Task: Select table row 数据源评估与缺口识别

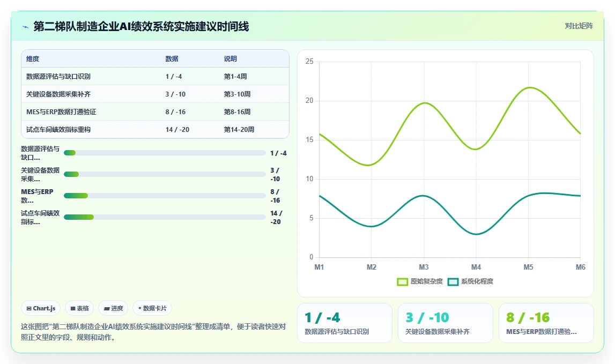Action: 155,77
